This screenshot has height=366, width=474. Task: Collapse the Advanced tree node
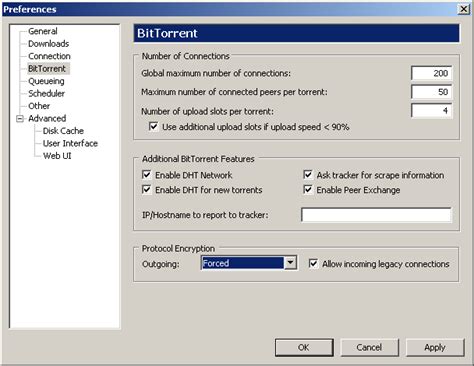coord(20,118)
